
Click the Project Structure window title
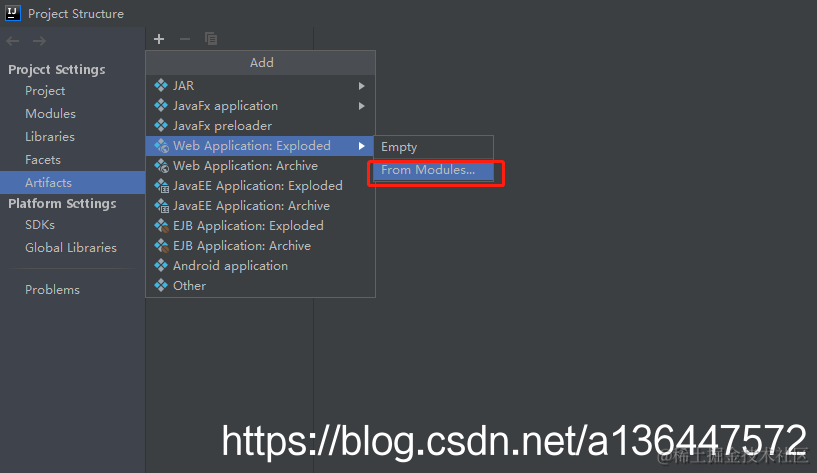tap(76, 14)
